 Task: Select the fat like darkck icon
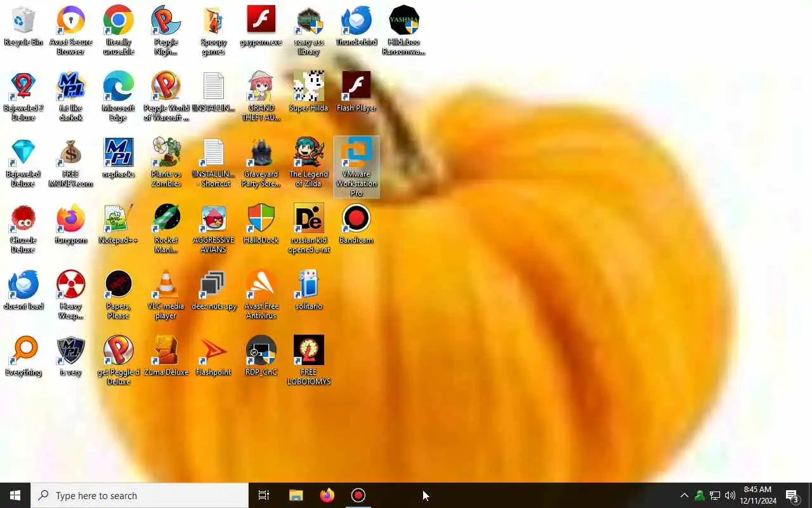click(x=70, y=97)
